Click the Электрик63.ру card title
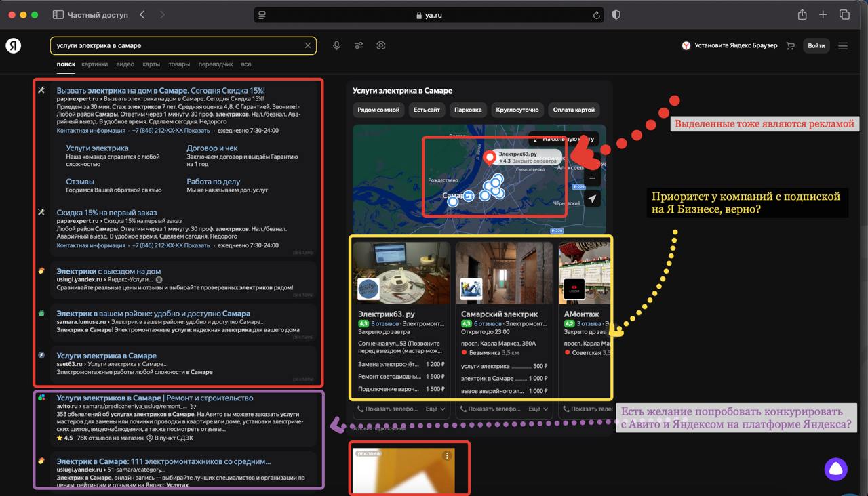Screen dimensions: 868x496 tap(387, 314)
